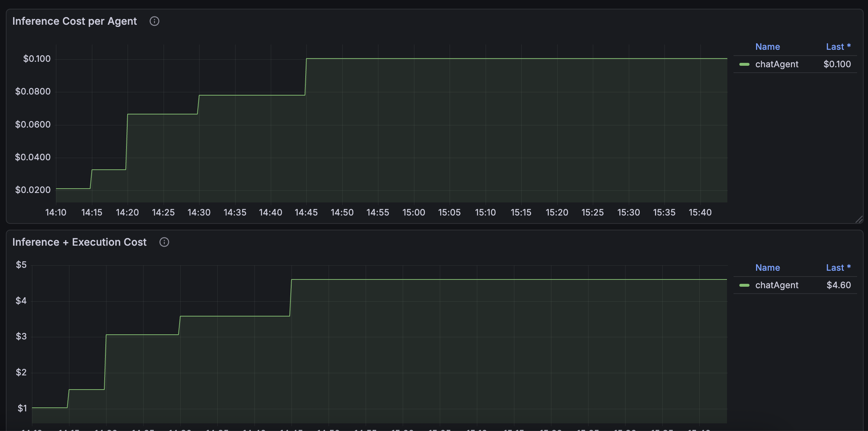The width and height of the screenshot is (868, 431).
Task: Select the Inference Cost per Agent panel title
Action: (x=75, y=21)
